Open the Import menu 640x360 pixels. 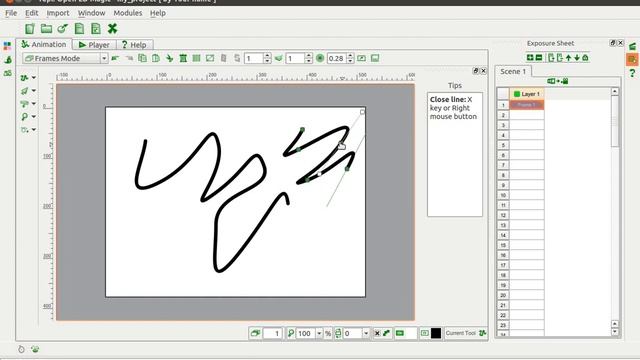[58, 13]
